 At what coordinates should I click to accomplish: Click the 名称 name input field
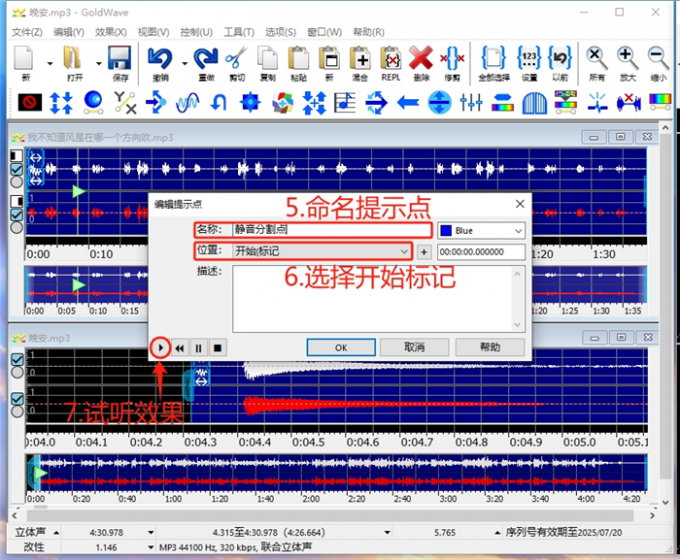(332, 230)
